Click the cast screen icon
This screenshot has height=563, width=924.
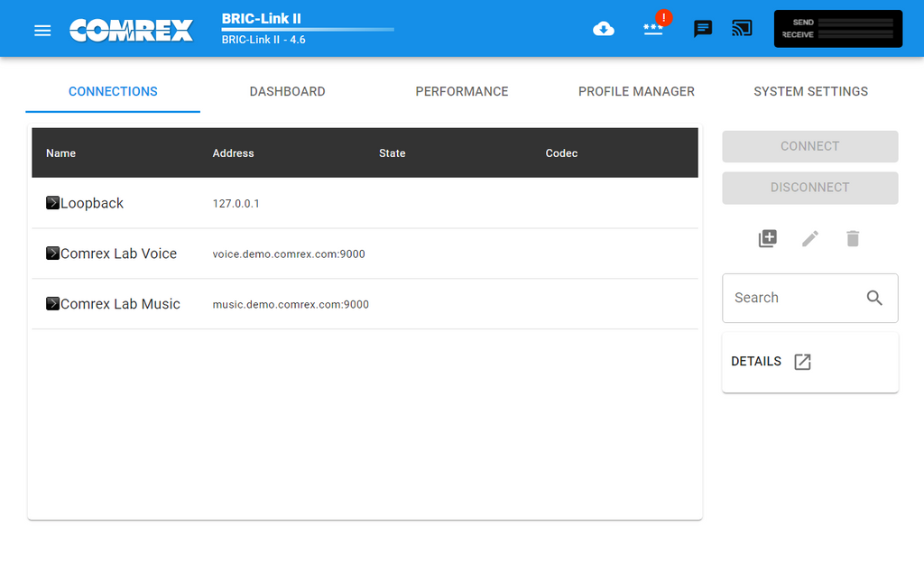click(x=742, y=29)
